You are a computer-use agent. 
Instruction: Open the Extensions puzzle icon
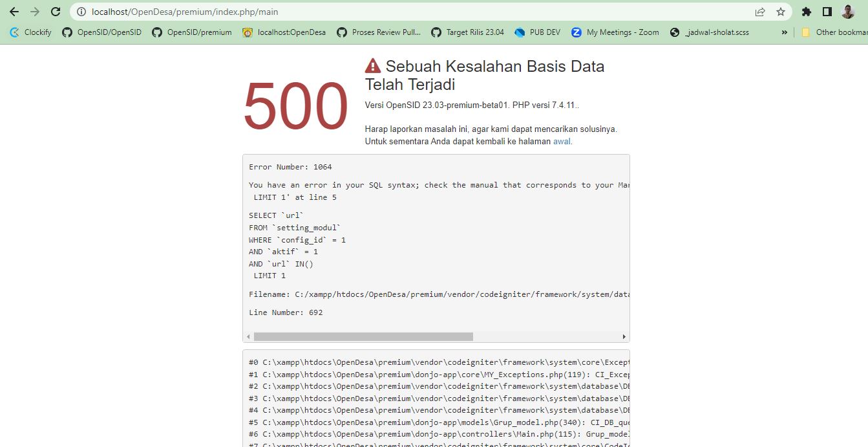(x=806, y=12)
